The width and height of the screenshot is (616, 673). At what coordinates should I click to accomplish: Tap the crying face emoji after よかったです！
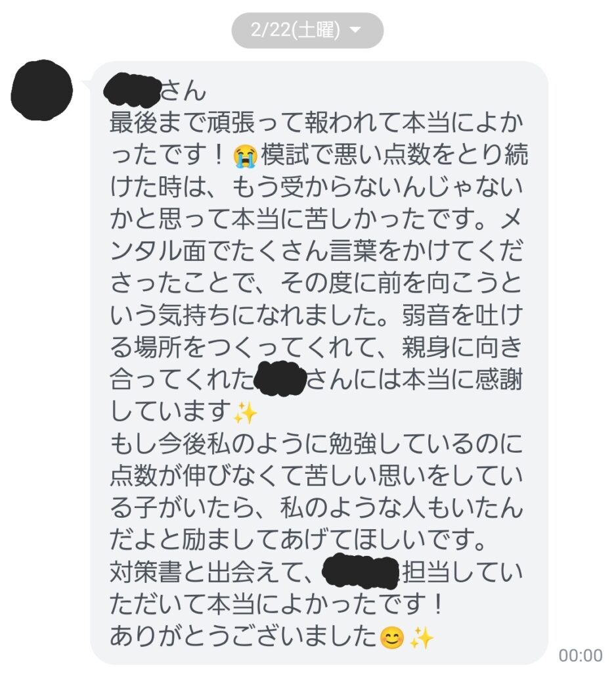point(246,155)
